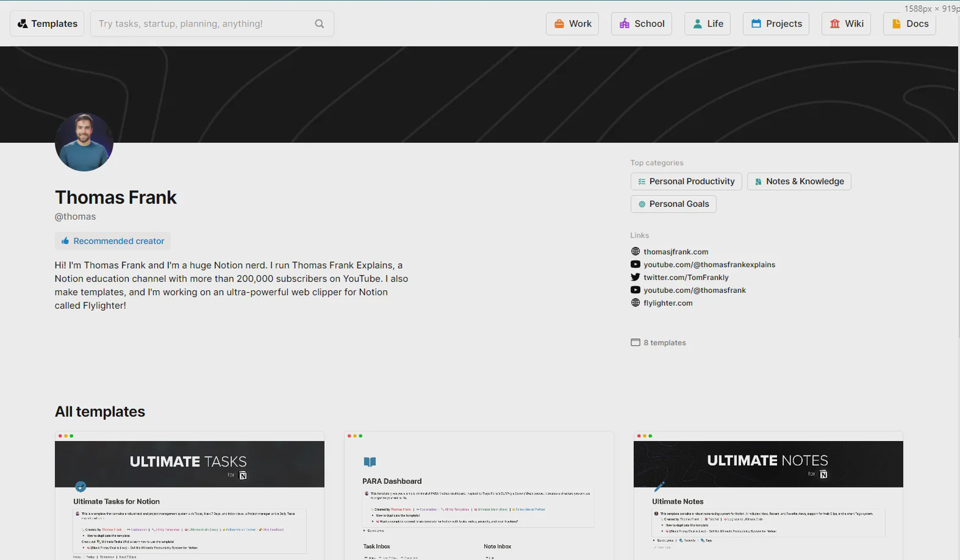This screenshot has height=560, width=960.
Task: Open the School category tab
Action: click(x=641, y=23)
